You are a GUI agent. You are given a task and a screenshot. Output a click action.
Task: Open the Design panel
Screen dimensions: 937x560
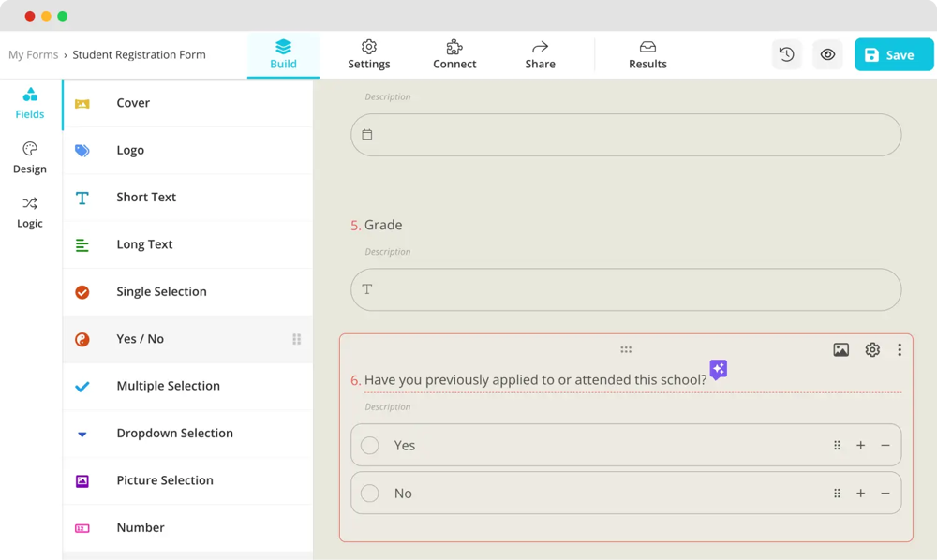[30, 157]
